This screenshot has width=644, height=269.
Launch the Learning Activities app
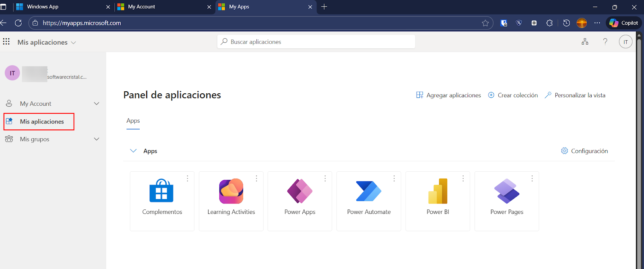click(x=231, y=201)
